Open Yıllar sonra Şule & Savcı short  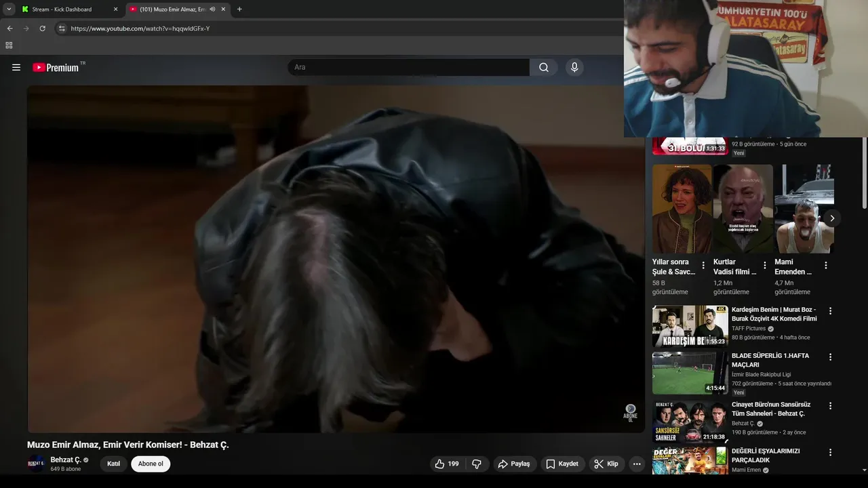pyautogui.click(x=682, y=209)
